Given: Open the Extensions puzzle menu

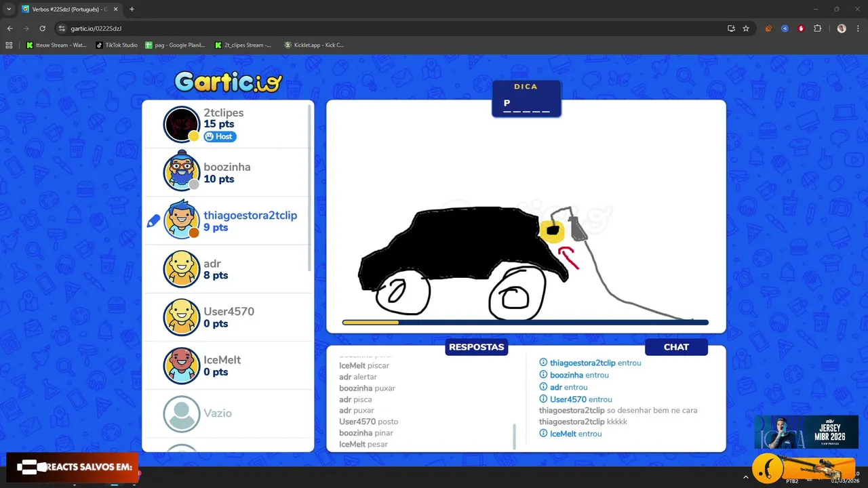Looking at the screenshot, I should [817, 28].
